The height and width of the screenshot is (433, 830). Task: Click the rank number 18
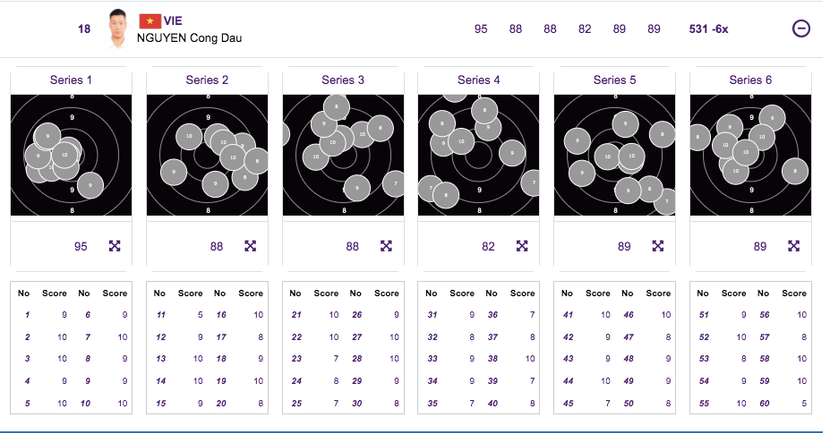tap(84, 29)
